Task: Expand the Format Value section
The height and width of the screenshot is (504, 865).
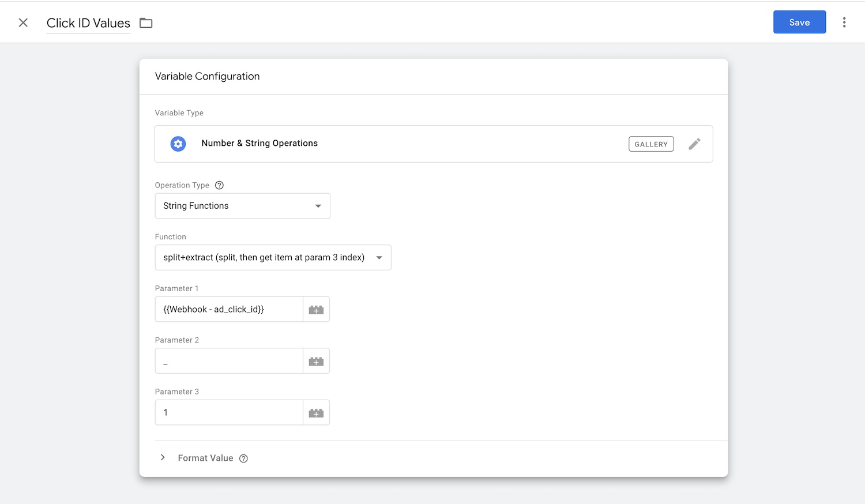Action: [x=163, y=457]
